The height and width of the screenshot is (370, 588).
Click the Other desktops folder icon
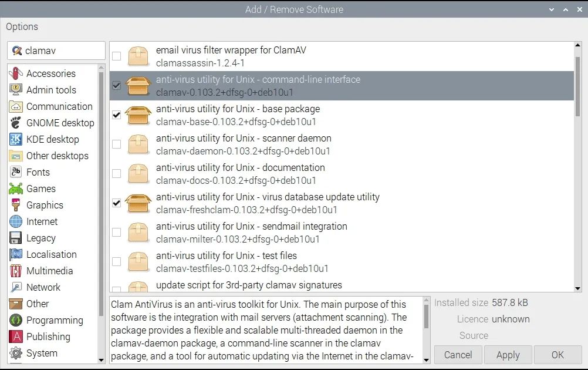click(x=16, y=156)
